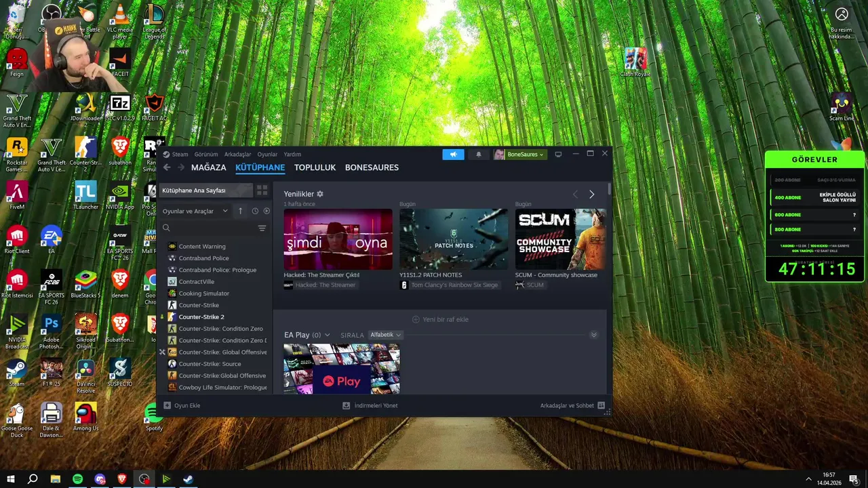Image resolution: width=868 pixels, height=488 pixels.
Task: Toggle the recent-activity clock sort icon
Action: (x=255, y=211)
